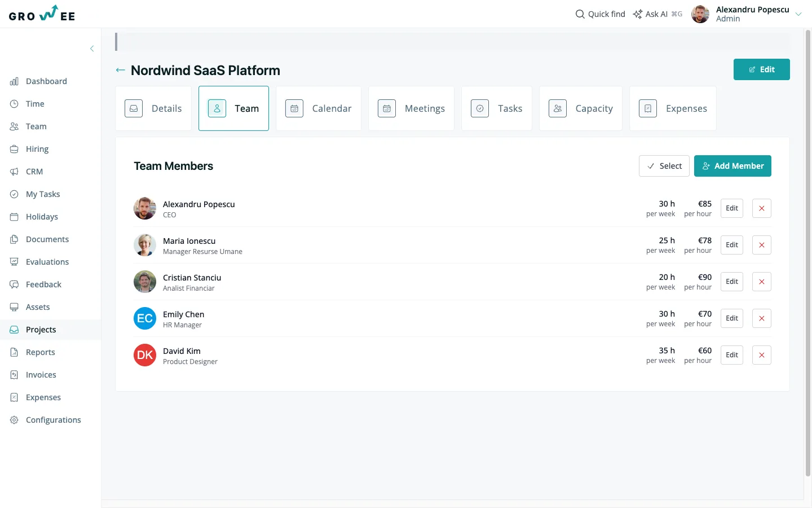
Task: Open Configurations in sidebar
Action: [x=51, y=420]
